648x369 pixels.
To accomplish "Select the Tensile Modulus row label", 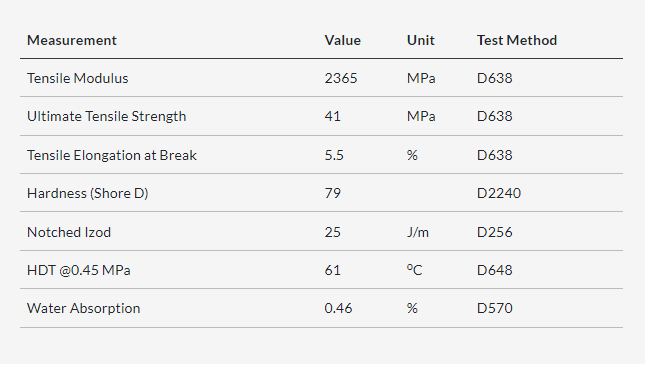I will point(78,79).
